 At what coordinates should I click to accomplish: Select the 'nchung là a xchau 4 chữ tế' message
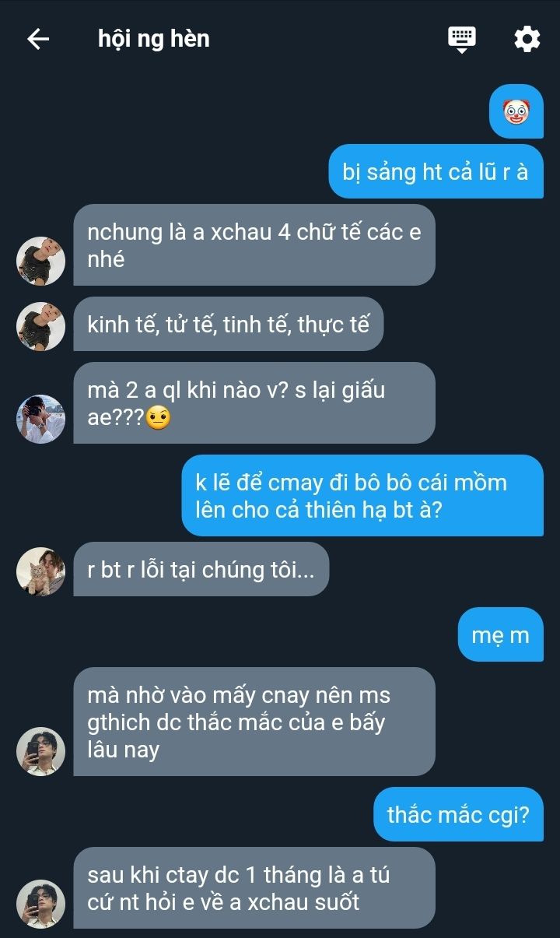[x=254, y=245]
